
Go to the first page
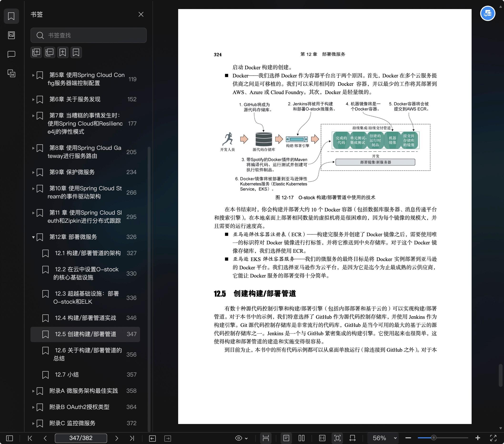point(30,438)
